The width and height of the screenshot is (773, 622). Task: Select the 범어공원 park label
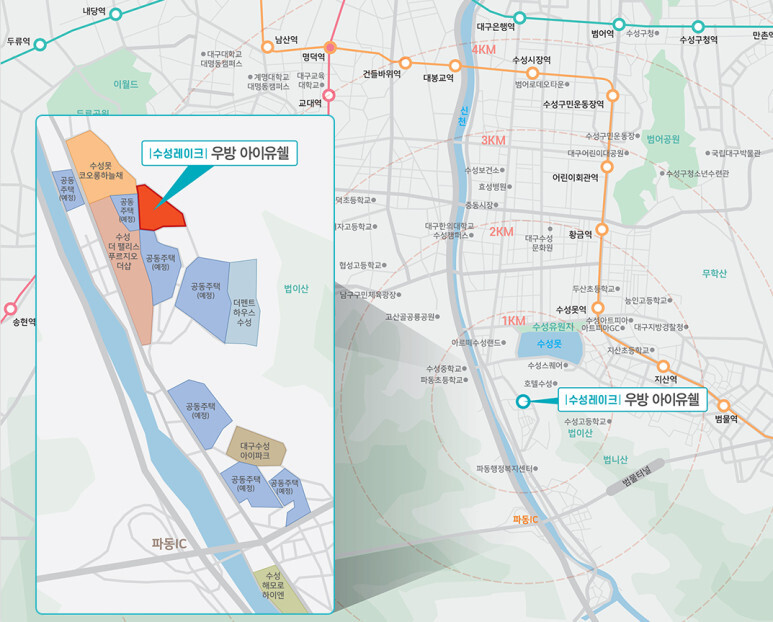663,139
